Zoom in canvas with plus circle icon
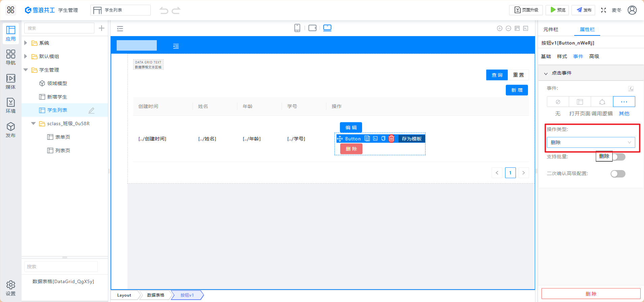Screen dimensions: 644x302 pyautogui.click(x=500, y=28)
